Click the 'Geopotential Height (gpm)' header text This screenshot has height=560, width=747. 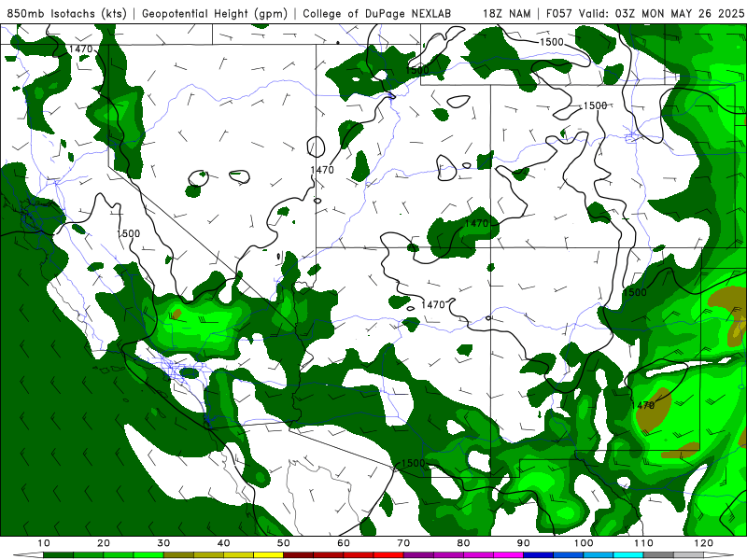[x=215, y=13]
